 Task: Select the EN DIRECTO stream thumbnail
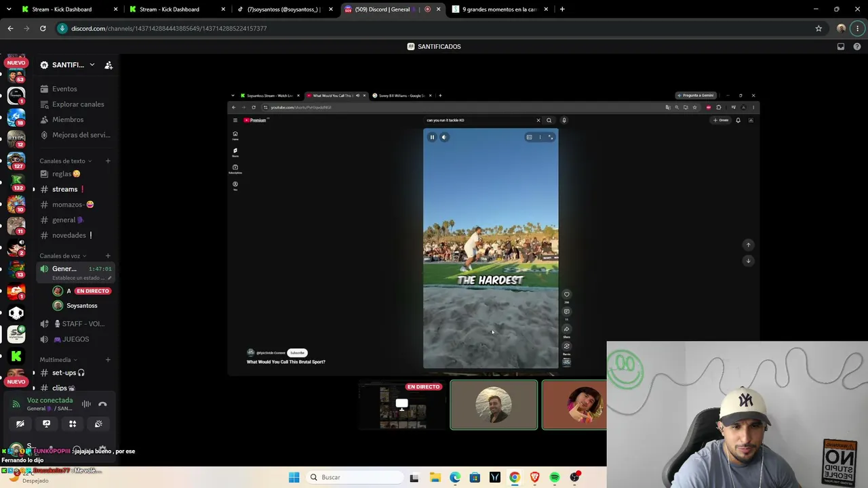coord(403,405)
